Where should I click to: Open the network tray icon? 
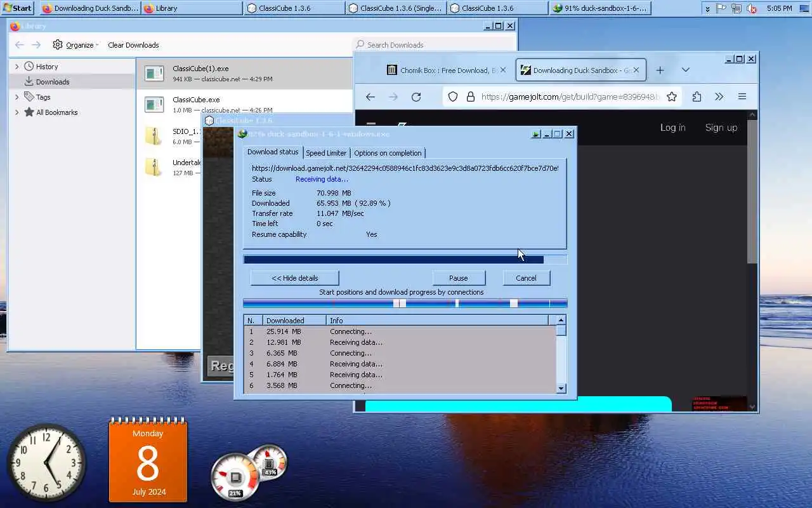tap(737, 8)
